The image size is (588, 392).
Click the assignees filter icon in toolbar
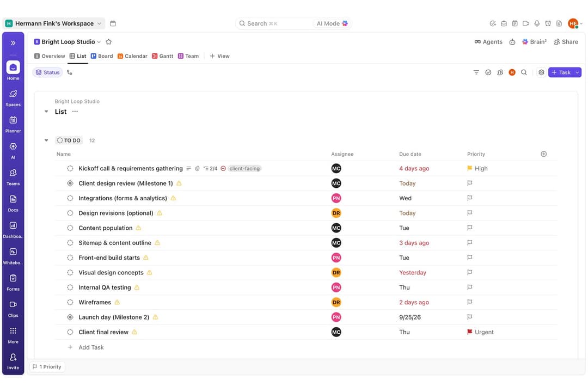tap(500, 72)
